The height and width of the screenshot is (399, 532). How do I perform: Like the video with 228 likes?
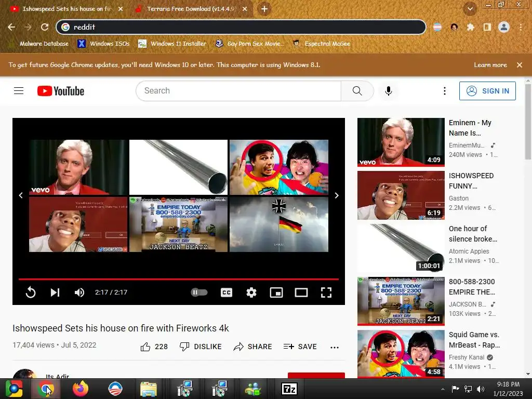coord(154,347)
